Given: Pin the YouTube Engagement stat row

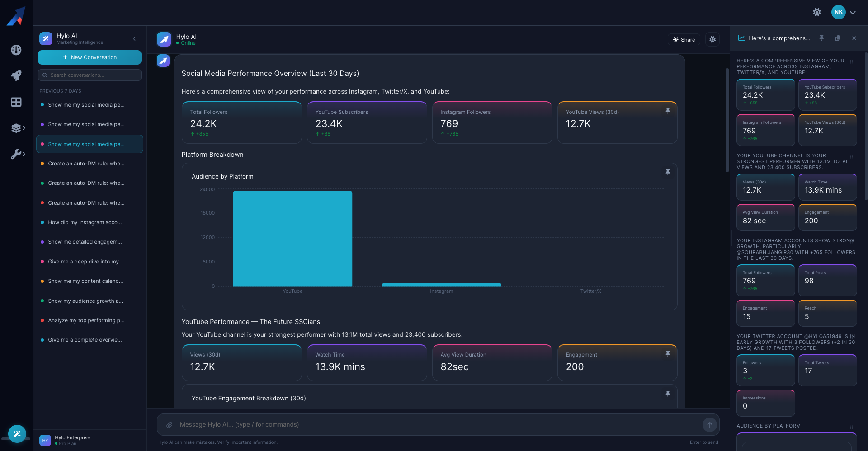Looking at the screenshot, I should 668,354.
